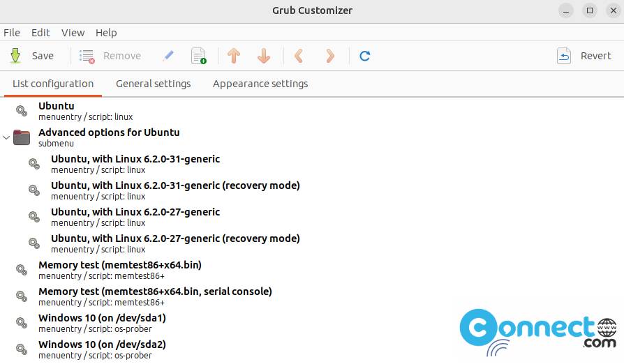Switch to the Appearance settings tab
Screen dimensions: 624x364
click(x=260, y=84)
